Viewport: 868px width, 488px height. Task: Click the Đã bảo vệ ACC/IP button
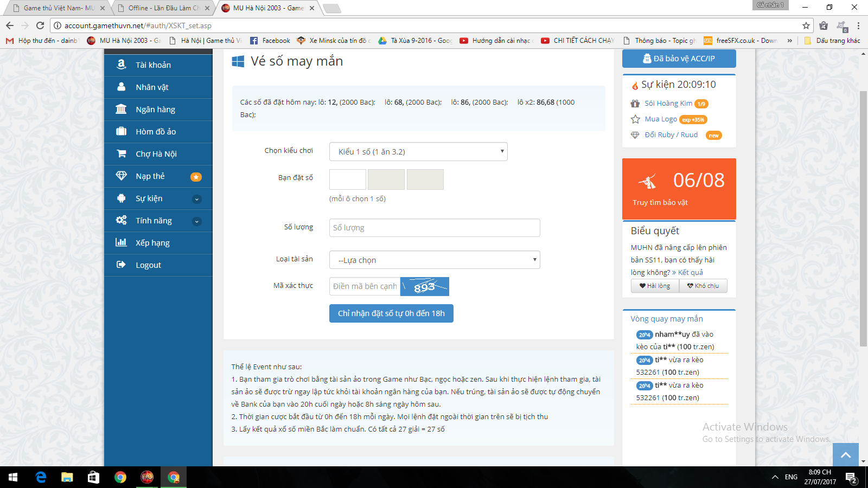(x=679, y=59)
